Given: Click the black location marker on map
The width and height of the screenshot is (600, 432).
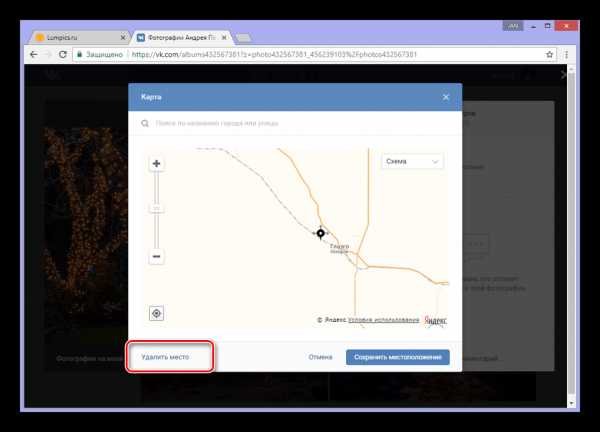Looking at the screenshot, I should (321, 233).
